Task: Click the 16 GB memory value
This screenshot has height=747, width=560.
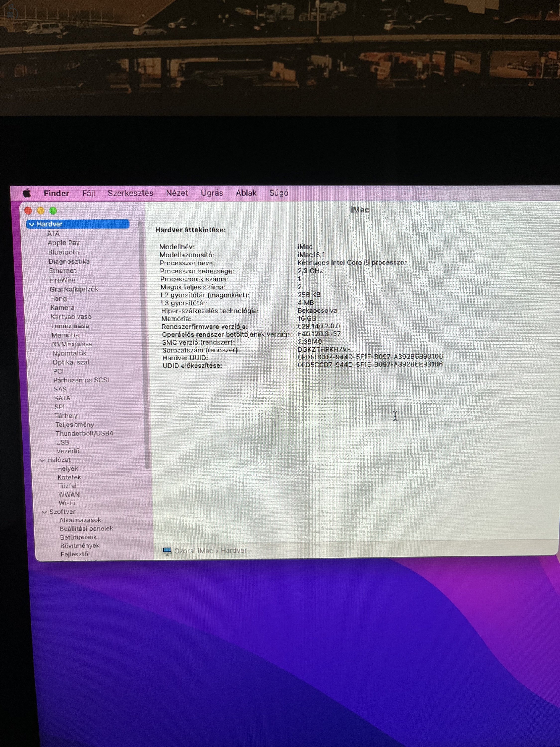Action: coord(307,318)
